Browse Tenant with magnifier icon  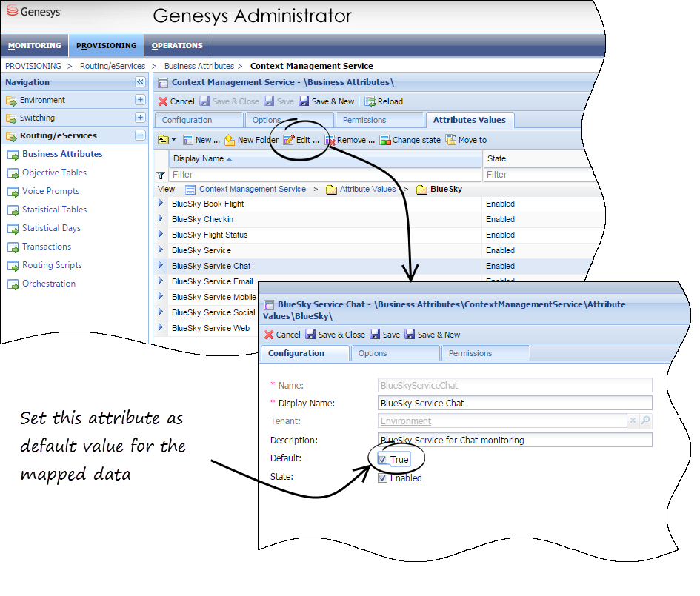[x=645, y=421]
